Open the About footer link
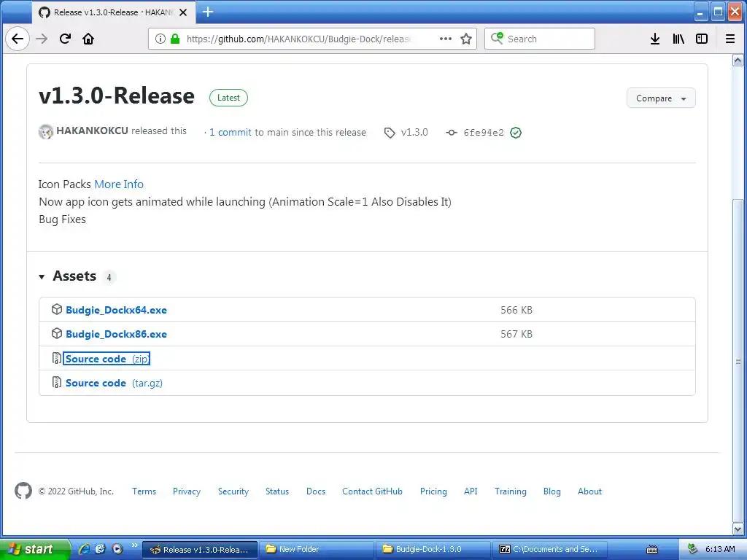Image resolution: width=747 pixels, height=560 pixels. point(589,491)
